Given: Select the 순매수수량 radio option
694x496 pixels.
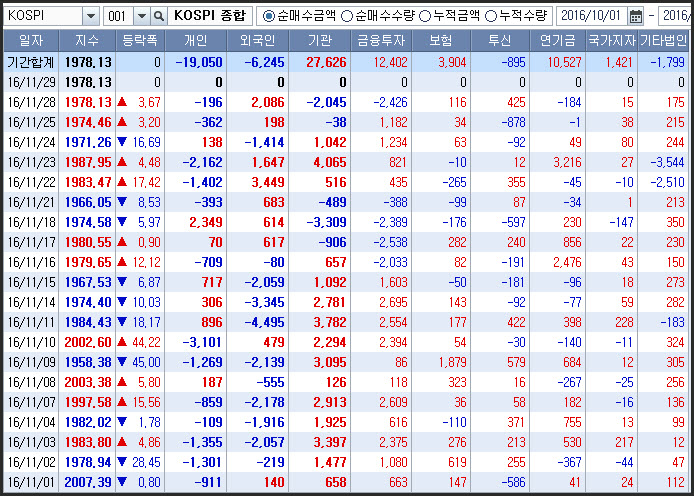Looking at the screenshot, I should tap(347, 16).
